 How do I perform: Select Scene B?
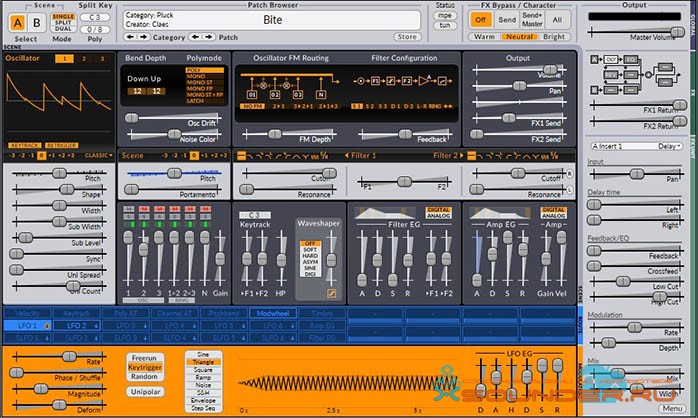point(37,23)
